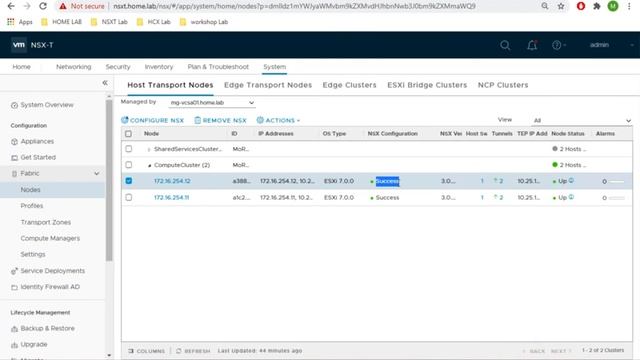Click the vm NSX-T logo
This screenshot has width=640, height=360.
[x=33, y=45]
